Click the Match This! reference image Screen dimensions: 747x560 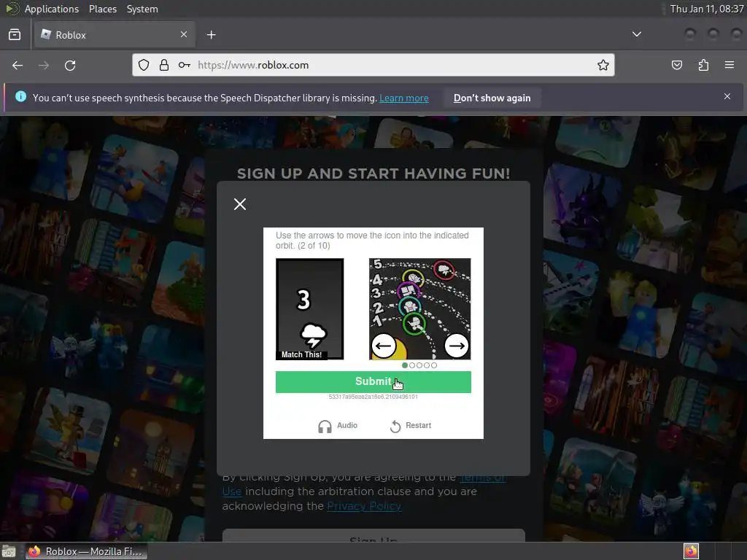(x=309, y=309)
